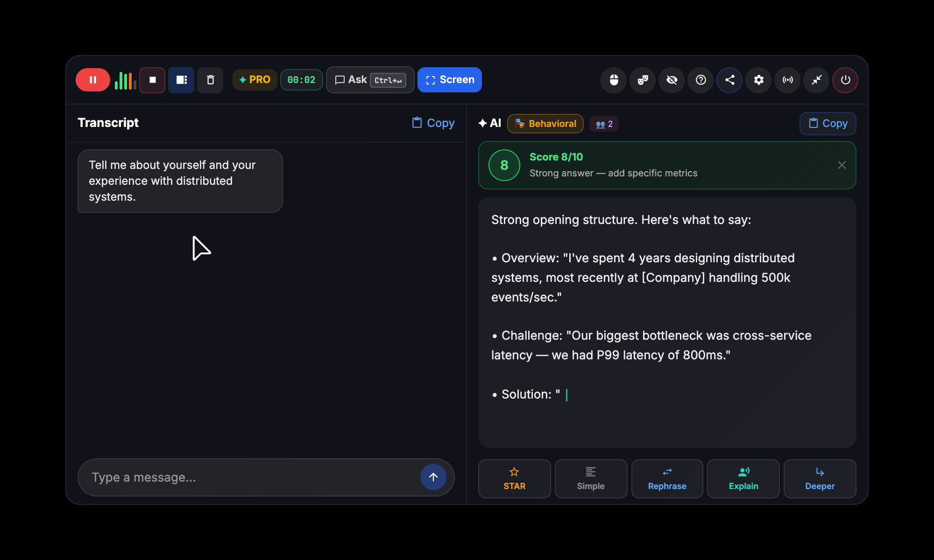This screenshot has height=560, width=934.
Task: Copy the transcript text
Action: coord(433,123)
